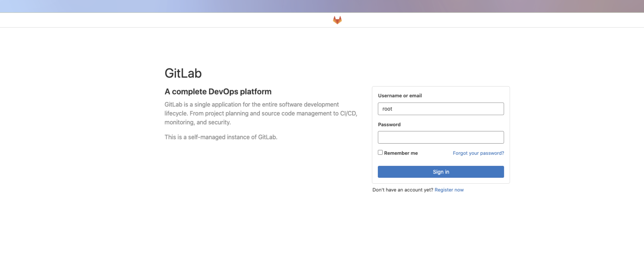Click into the empty Password field
Screen dimensions: 644x258
[440, 137]
